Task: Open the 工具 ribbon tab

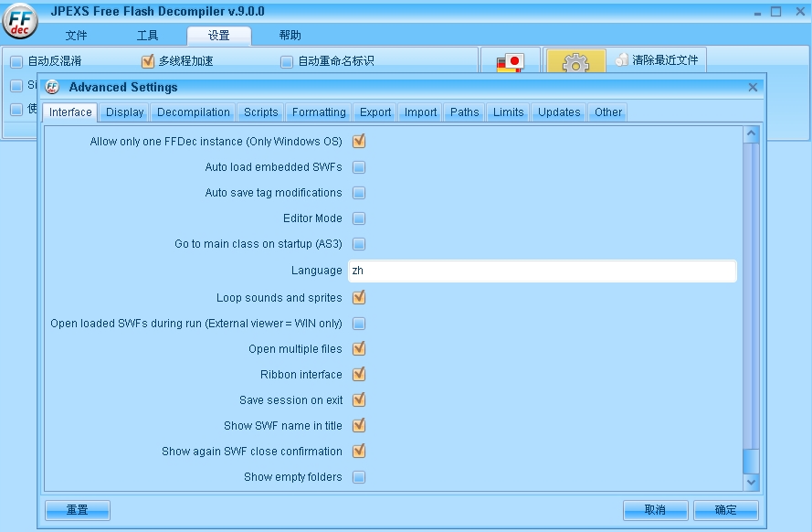Action: click(x=148, y=36)
